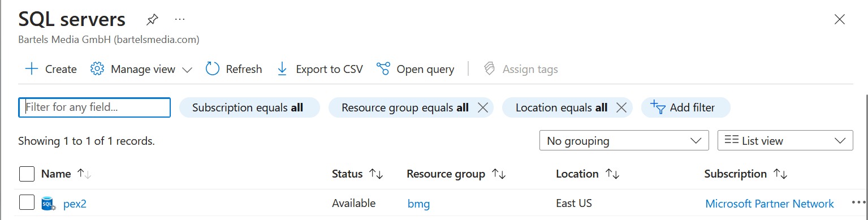The width and height of the screenshot is (868, 220).
Task: Open query in Resource Graph
Action: (x=416, y=69)
